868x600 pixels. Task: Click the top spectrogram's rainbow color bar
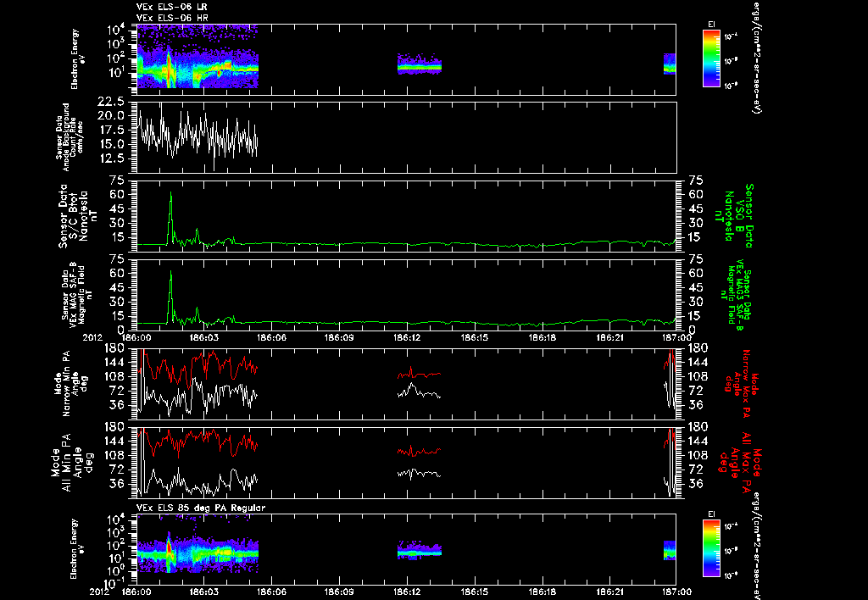click(711, 58)
